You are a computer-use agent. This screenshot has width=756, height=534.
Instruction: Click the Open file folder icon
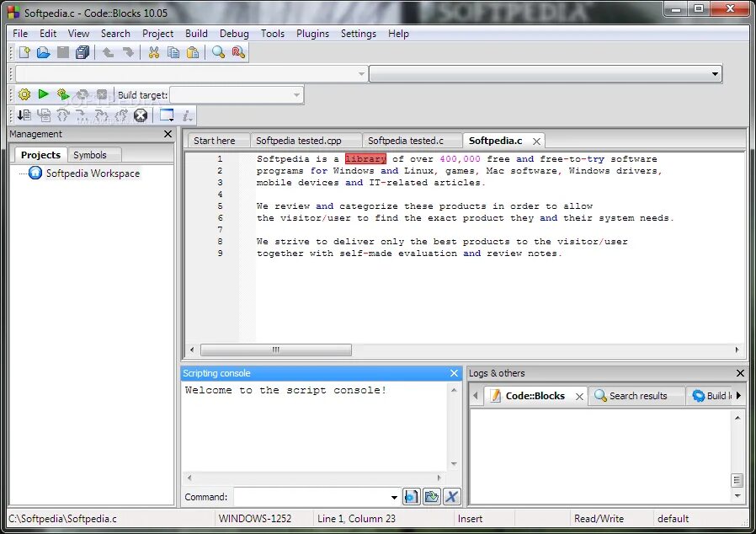point(44,52)
